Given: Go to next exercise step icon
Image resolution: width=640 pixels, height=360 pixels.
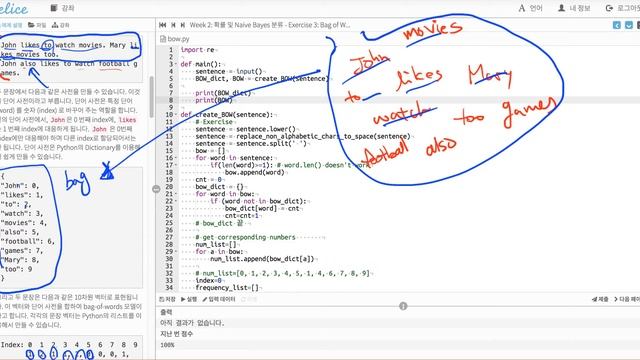Looking at the screenshot, I should (182, 25).
